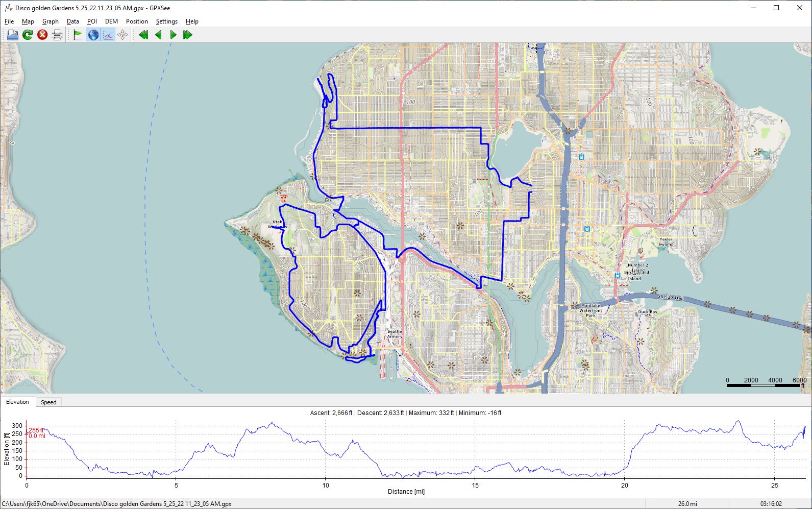Open the DEM menu

pos(111,21)
